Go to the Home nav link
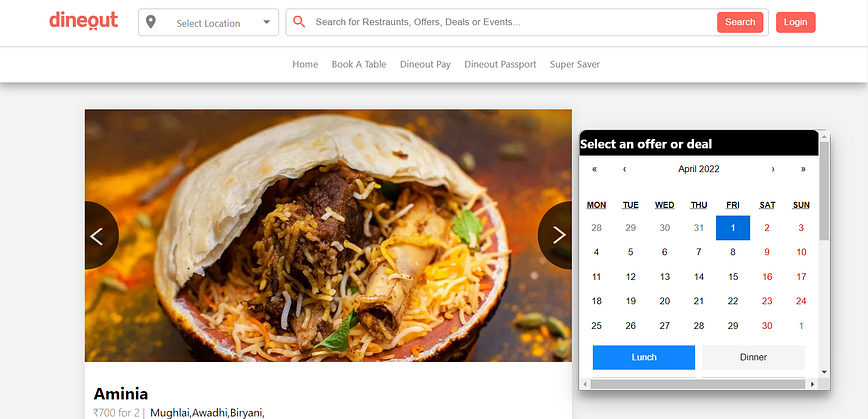 305,64
